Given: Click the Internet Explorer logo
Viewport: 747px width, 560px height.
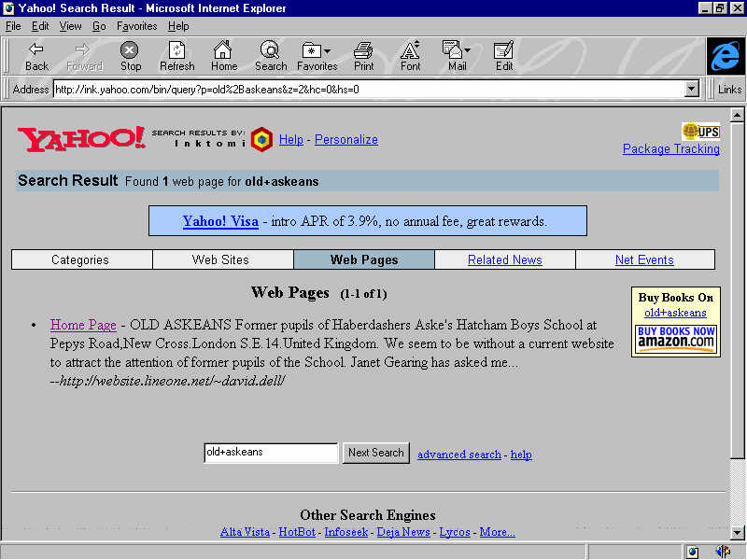Looking at the screenshot, I should [726, 56].
